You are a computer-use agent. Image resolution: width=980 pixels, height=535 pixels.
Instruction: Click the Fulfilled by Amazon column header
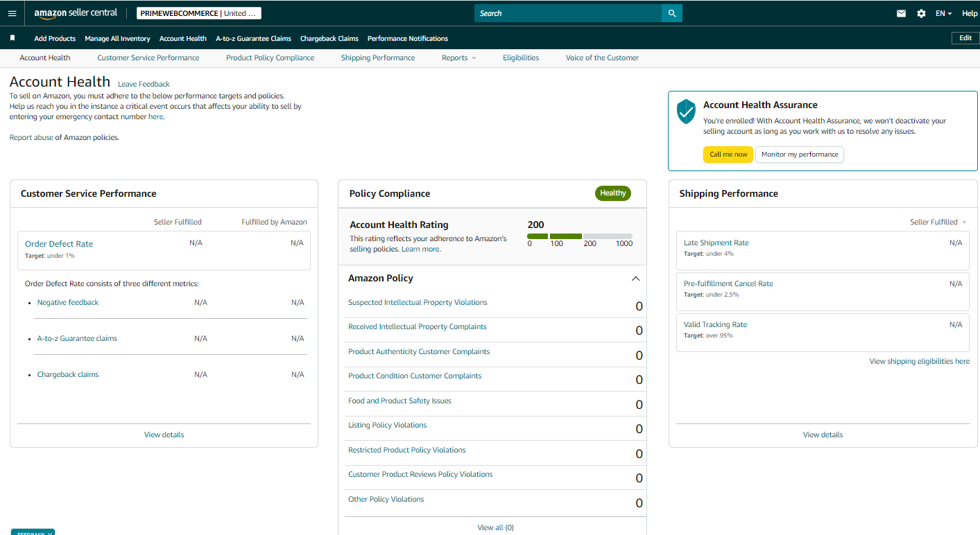(x=274, y=222)
